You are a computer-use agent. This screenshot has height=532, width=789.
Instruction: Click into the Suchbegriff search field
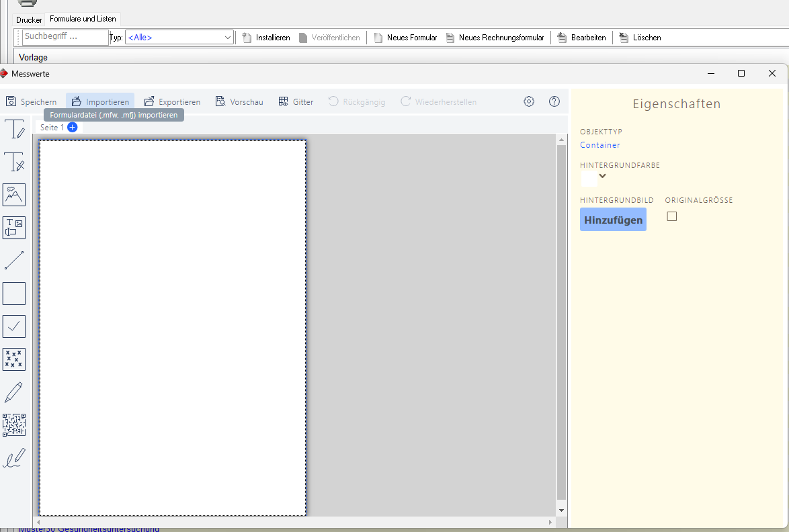(x=65, y=37)
